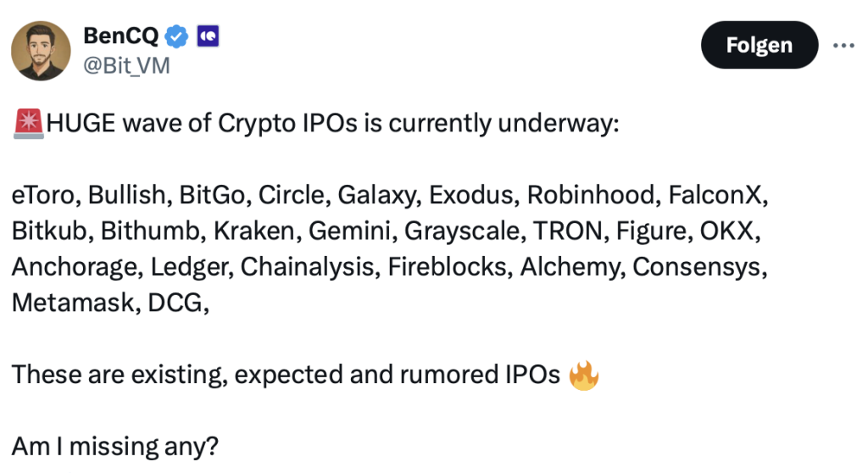868x473 pixels.
Task: Open BenCQ's profile avatar picture
Action: (x=41, y=51)
